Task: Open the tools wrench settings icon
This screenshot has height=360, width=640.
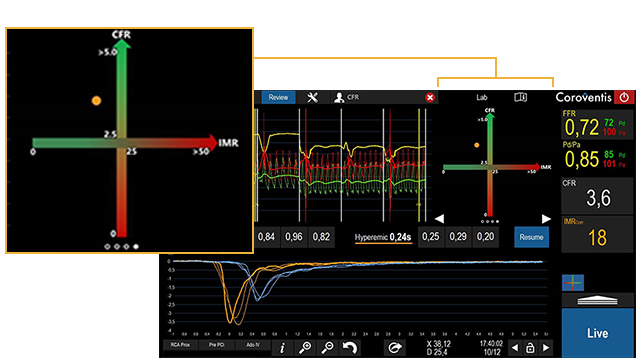Action: pyautogui.click(x=312, y=98)
